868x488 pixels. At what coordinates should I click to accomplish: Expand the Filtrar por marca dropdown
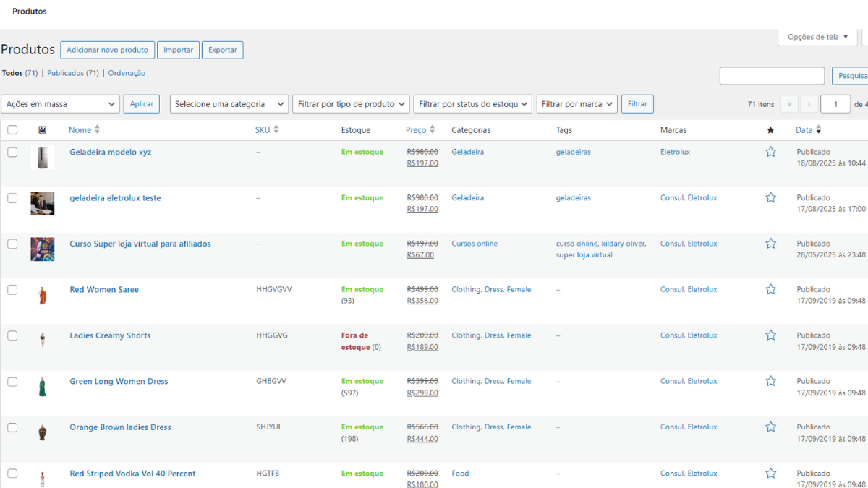click(x=576, y=103)
